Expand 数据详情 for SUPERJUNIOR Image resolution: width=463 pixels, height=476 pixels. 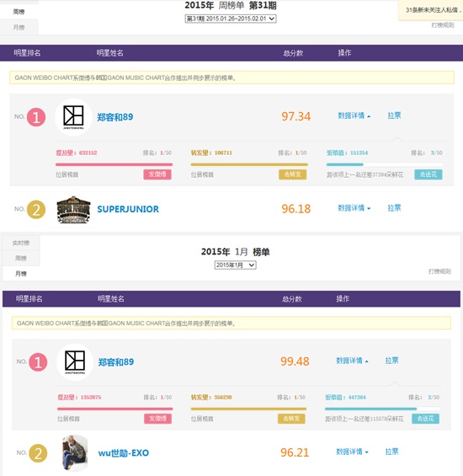354,208
